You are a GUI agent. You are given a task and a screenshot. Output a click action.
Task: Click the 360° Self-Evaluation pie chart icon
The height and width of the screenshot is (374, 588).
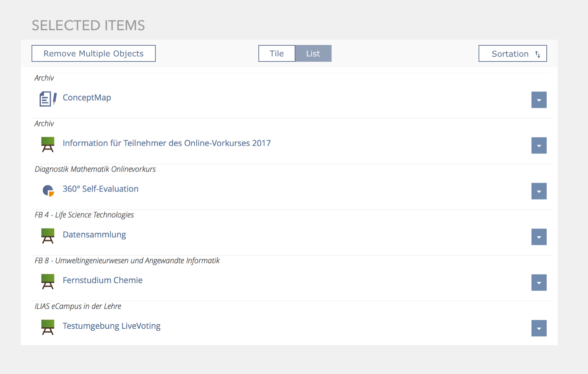pos(48,190)
